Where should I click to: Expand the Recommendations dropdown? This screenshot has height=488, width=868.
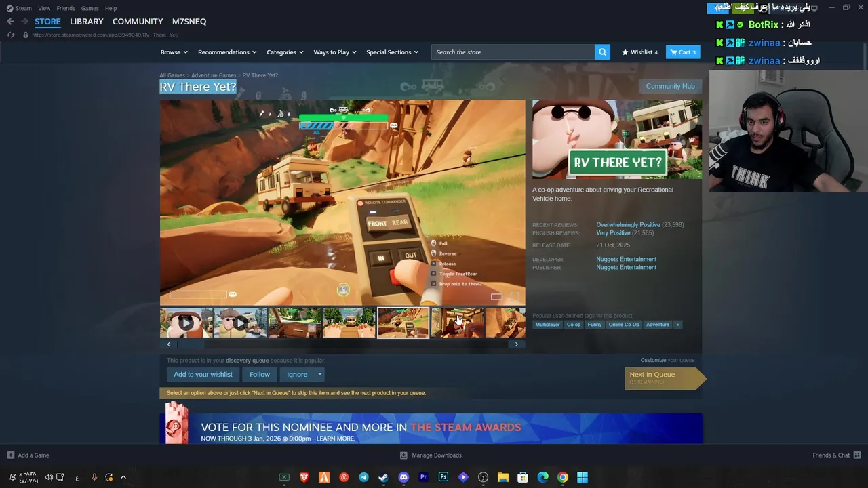click(x=227, y=52)
